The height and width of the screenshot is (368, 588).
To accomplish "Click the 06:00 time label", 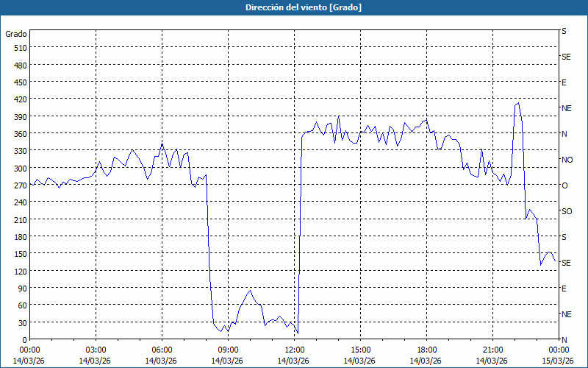I will 162,350.
